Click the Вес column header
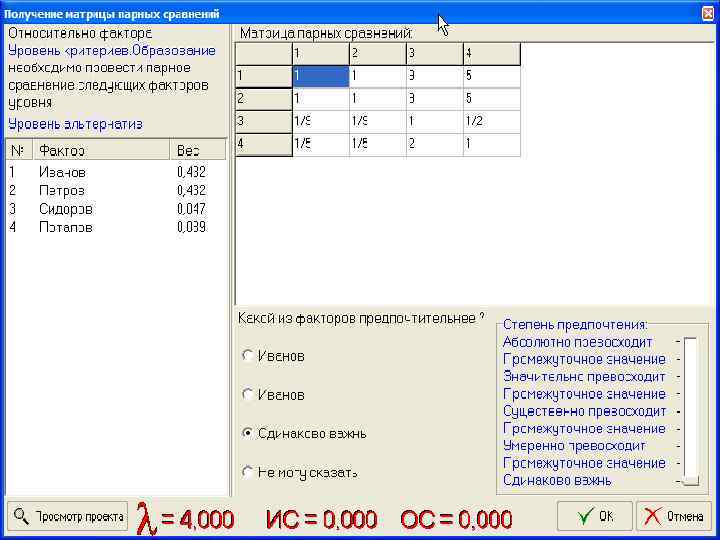The image size is (720, 540). (x=198, y=150)
